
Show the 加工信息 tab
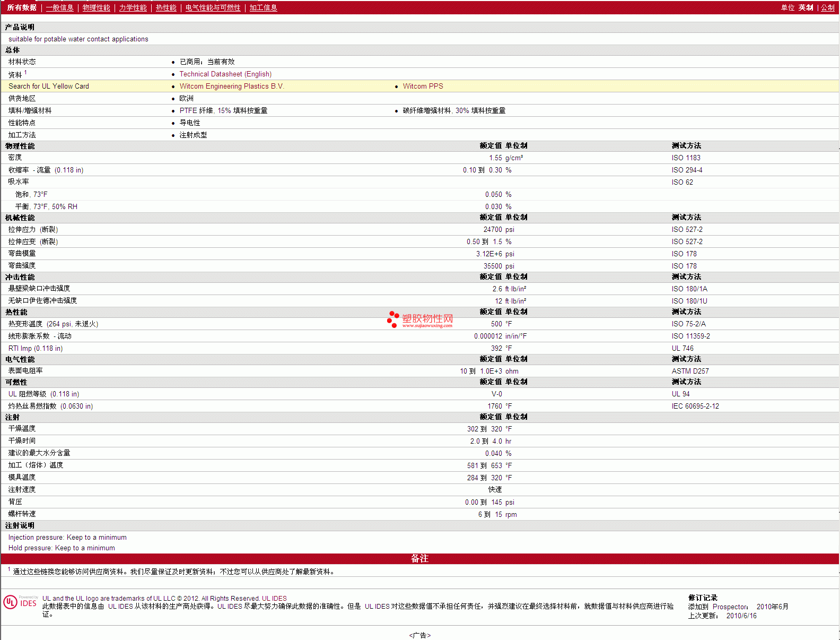pos(263,7)
